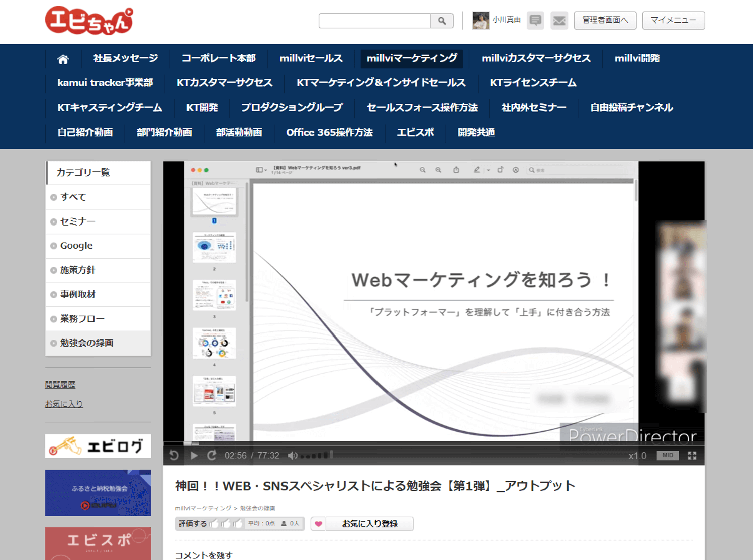Switch video quality from MID

click(x=668, y=455)
